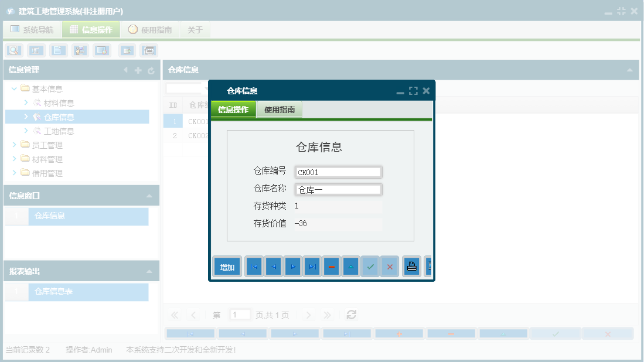Click the refresh icon in the pagination bar

click(x=351, y=315)
